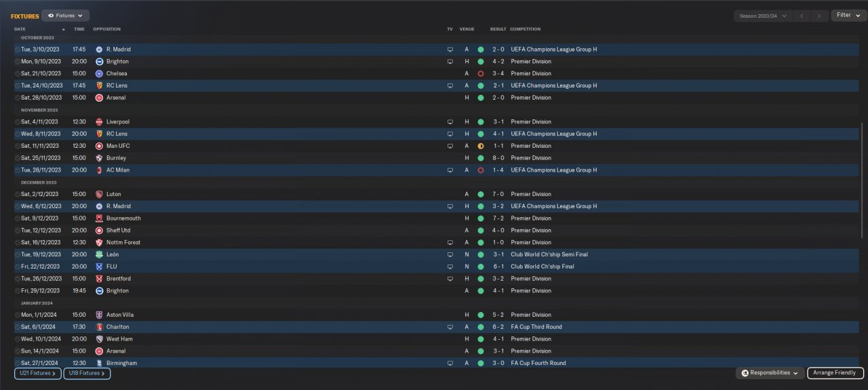This screenshot has width=868, height=390.
Task: Click TV icon on Brighton 9/10 fixture
Action: click(450, 62)
